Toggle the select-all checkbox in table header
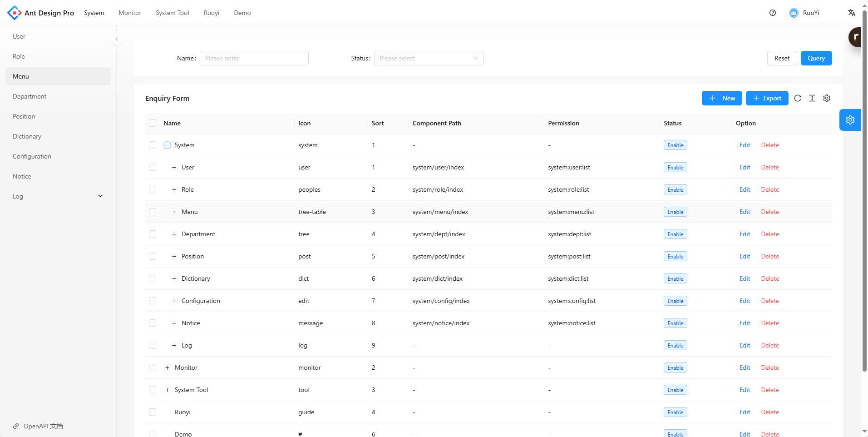Image resolution: width=868 pixels, height=437 pixels. (153, 123)
